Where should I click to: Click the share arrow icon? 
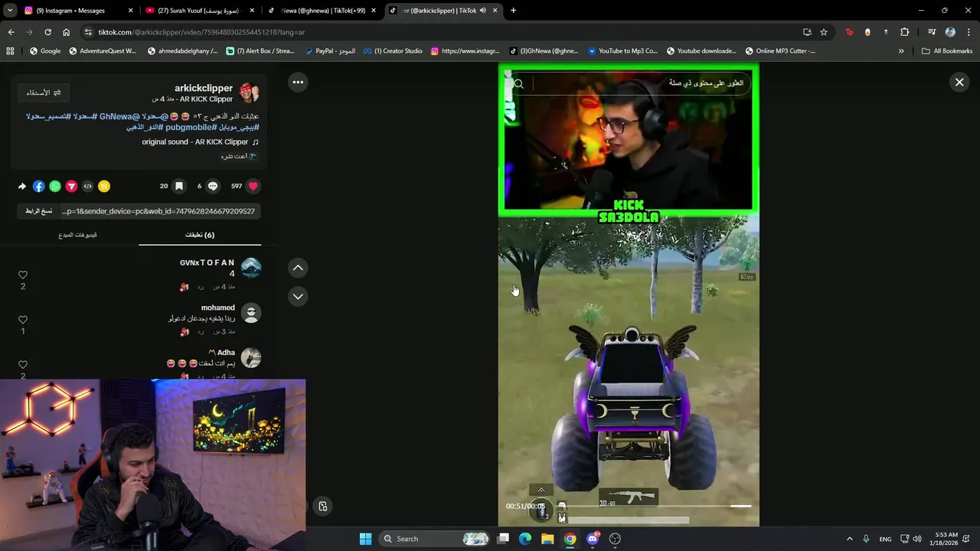click(x=22, y=186)
